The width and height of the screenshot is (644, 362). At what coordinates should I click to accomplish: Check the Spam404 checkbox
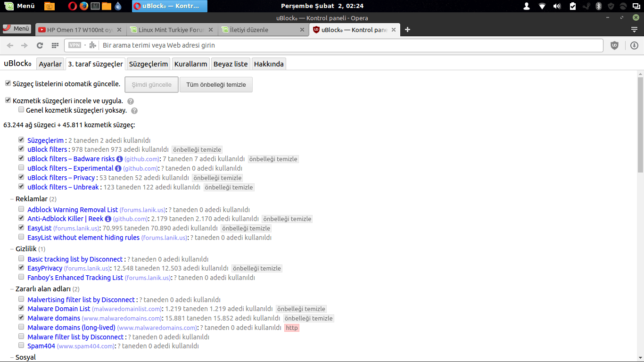click(x=21, y=346)
